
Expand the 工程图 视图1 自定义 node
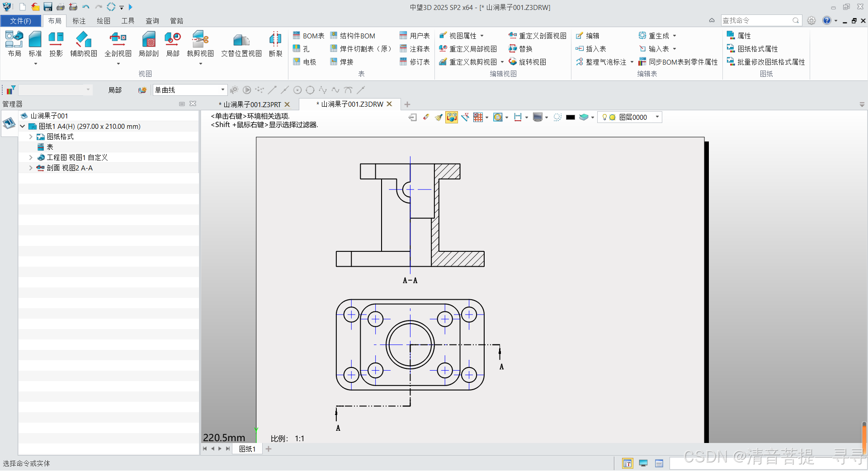(x=31, y=157)
